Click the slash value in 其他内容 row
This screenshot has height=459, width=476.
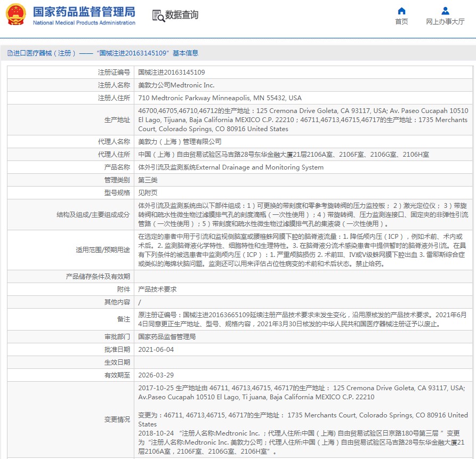(140, 302)
